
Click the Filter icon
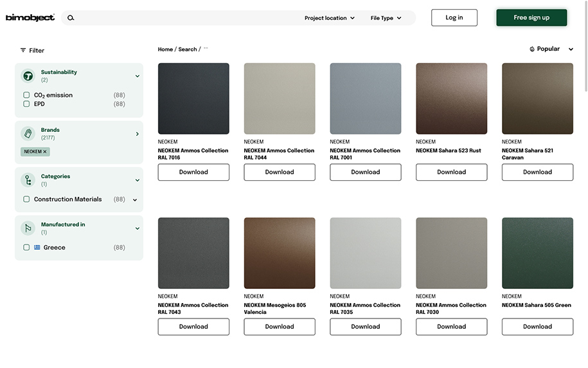point(23,50)
